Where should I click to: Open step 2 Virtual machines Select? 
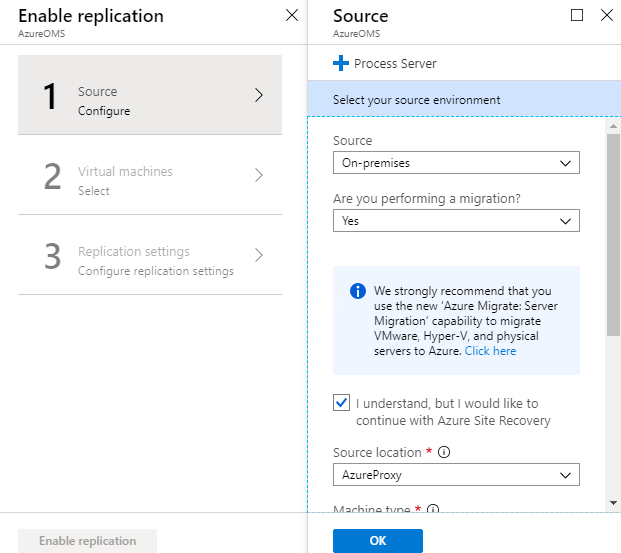click(x=150, y=175)
